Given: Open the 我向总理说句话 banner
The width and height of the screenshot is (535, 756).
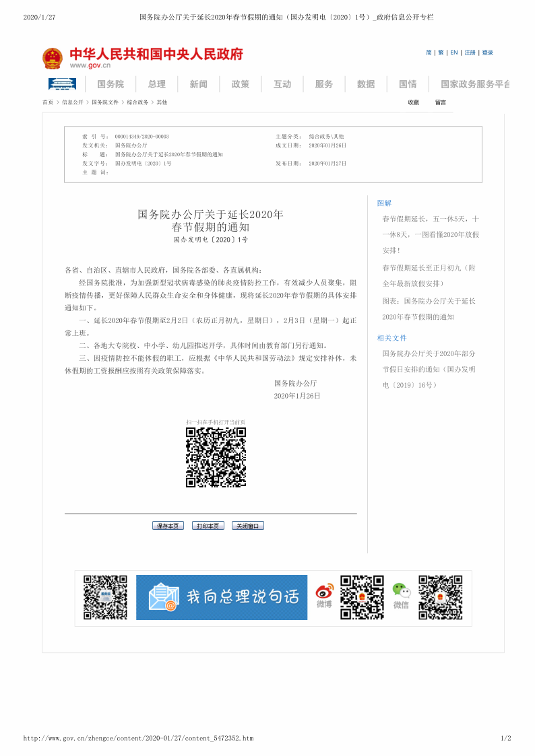Looking at the screenshot, I should 222,597.
